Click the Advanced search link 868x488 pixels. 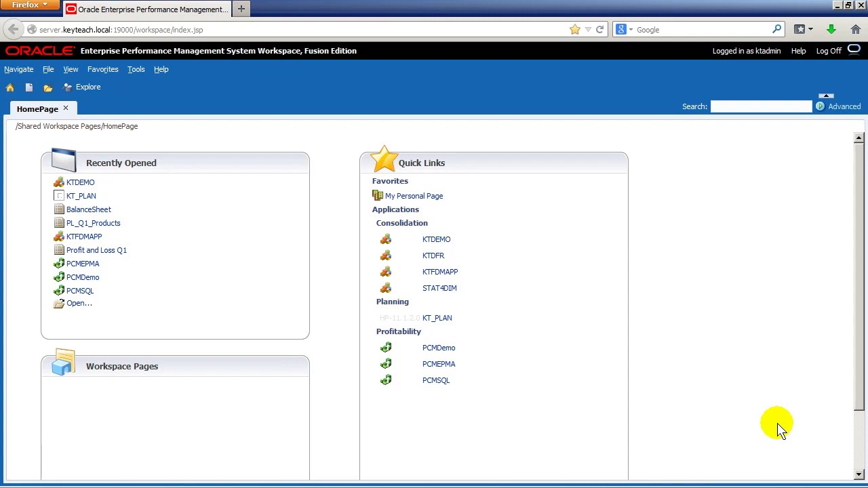[844, 106]
